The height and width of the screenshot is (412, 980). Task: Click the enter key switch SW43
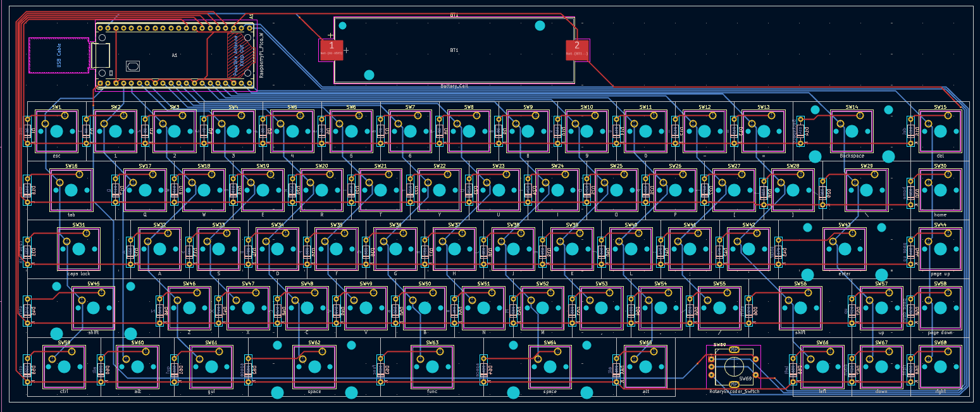coord(846,249)
